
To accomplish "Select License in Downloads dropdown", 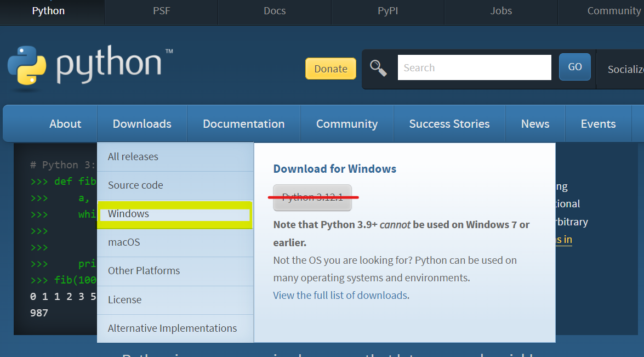I will click(x=175, y=300).
